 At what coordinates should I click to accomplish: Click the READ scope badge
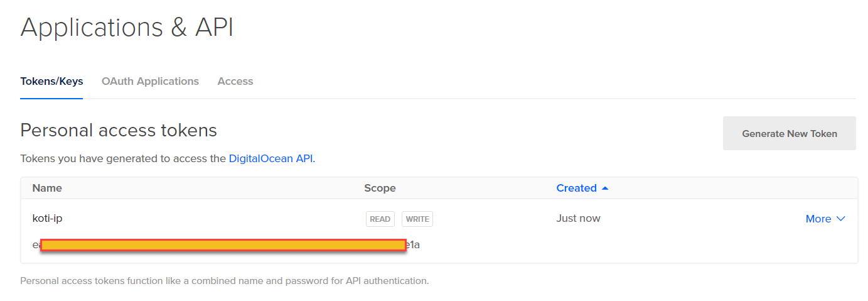(x=380, y=219)
